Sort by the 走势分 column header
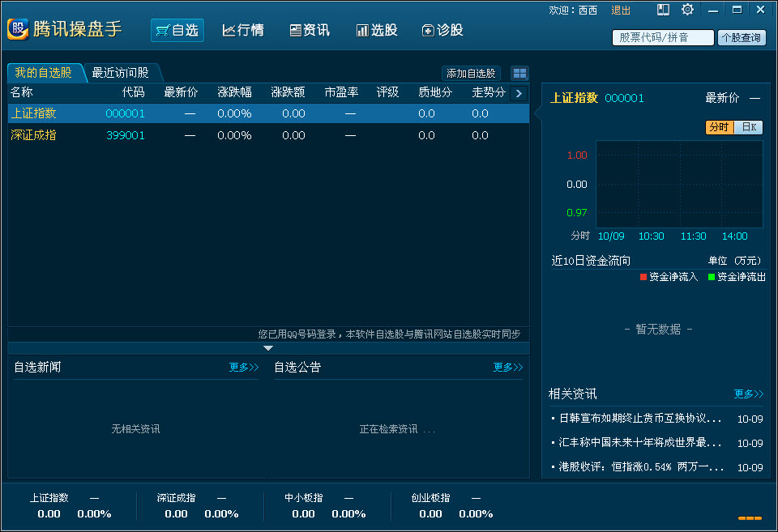Image resolution: width=778 pixels, height=532 pixels. (489, 92)
